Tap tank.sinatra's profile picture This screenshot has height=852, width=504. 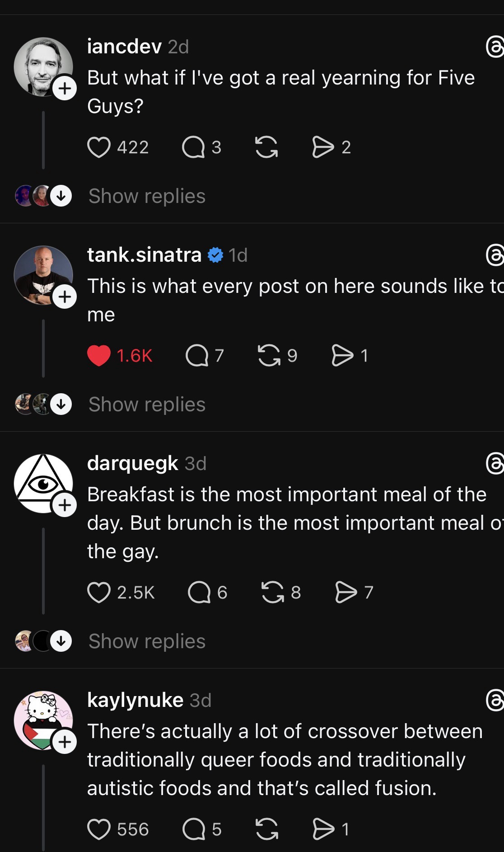pos(41,273)
